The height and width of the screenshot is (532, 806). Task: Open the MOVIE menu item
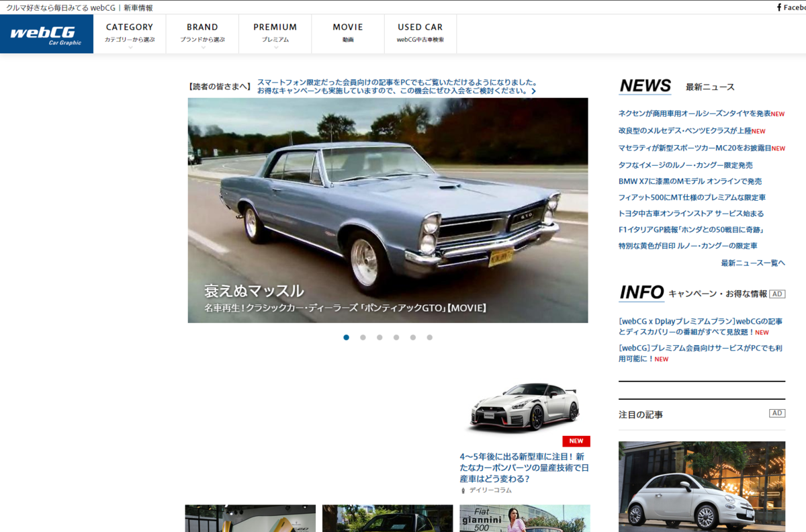[347, 34]
